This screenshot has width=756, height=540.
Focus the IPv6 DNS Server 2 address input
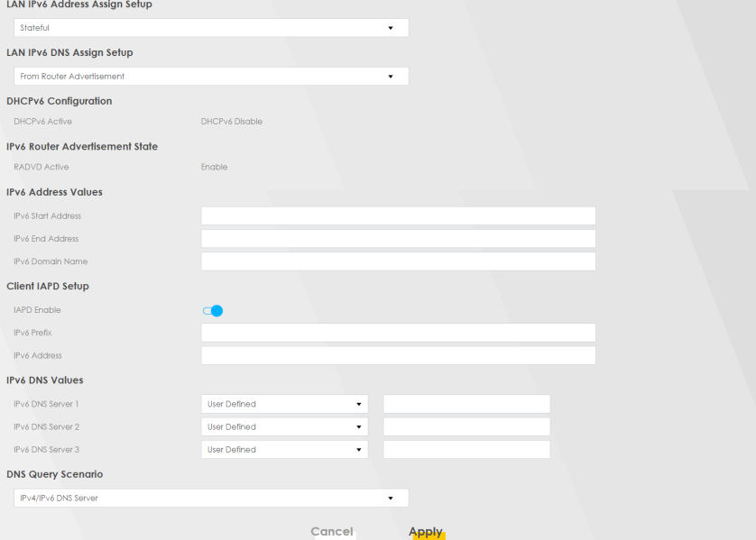pyautogui.click(x=466, y=426)
